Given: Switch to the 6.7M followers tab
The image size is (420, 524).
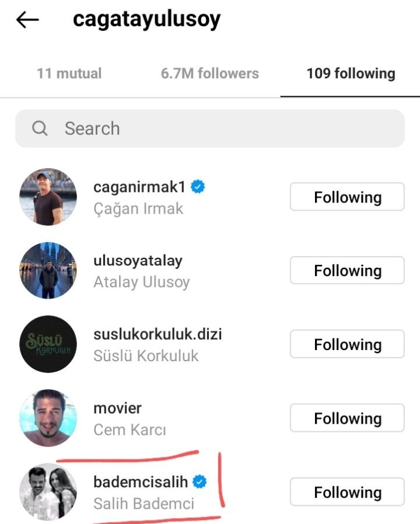Looking at the screenshot, I should (x=209, y=74).
